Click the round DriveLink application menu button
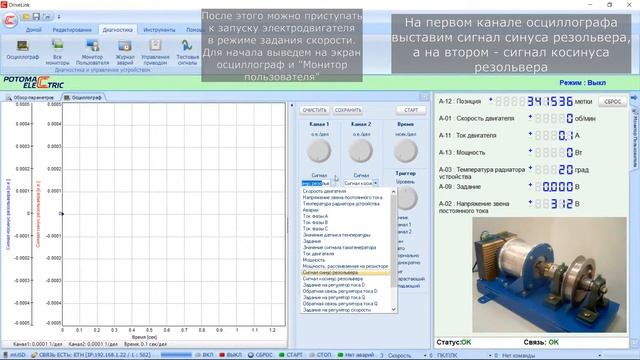The image size is (640, 360). [10, 20]
